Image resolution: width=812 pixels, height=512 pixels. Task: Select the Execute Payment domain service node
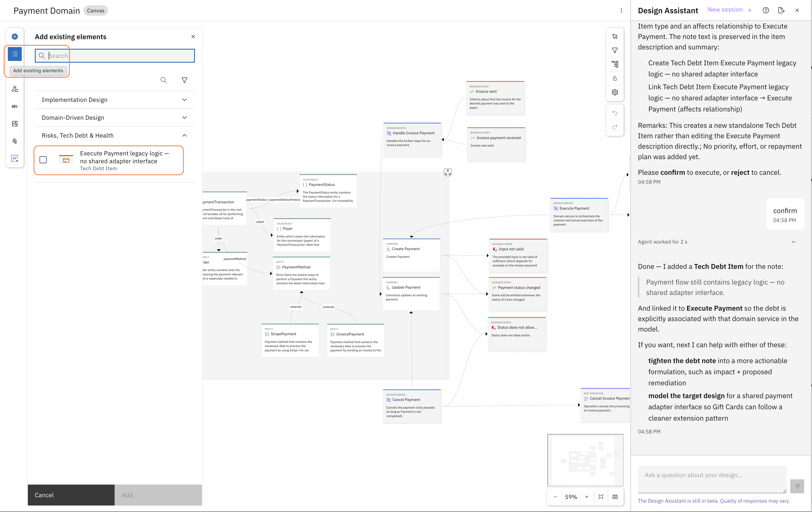[x=579, y=215]
